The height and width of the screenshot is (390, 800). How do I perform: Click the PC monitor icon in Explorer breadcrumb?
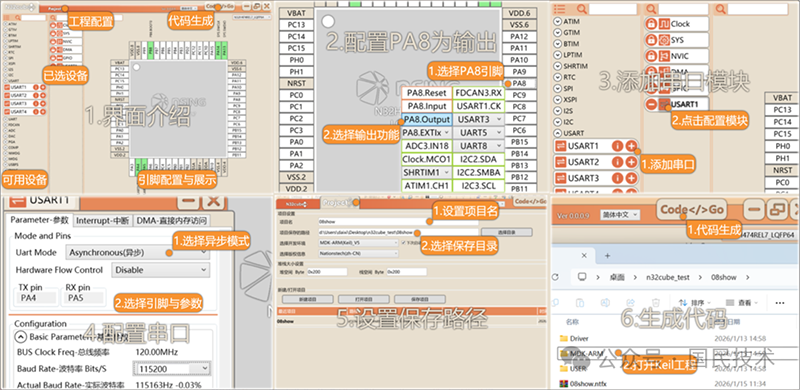(x=581, y=277)
